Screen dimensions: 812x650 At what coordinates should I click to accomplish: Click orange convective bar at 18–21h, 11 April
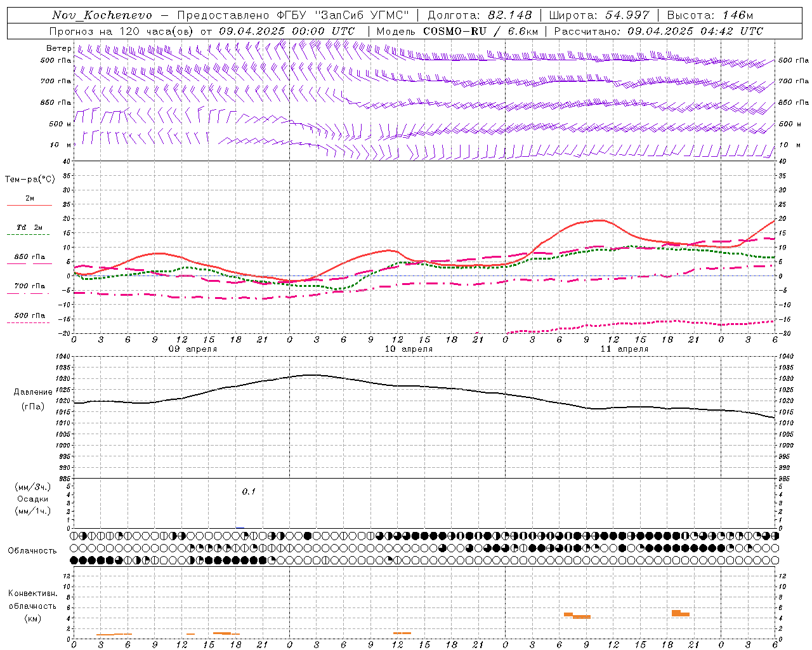tap(681, 613)
